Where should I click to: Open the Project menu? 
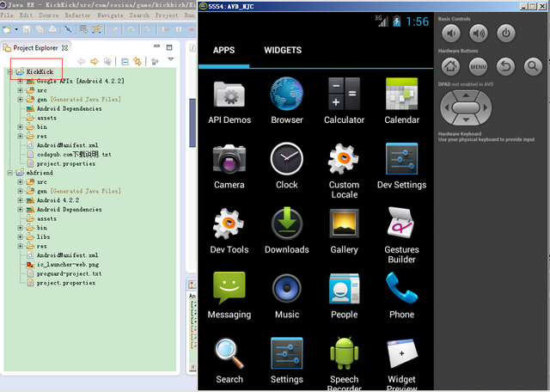click(167, 15)
